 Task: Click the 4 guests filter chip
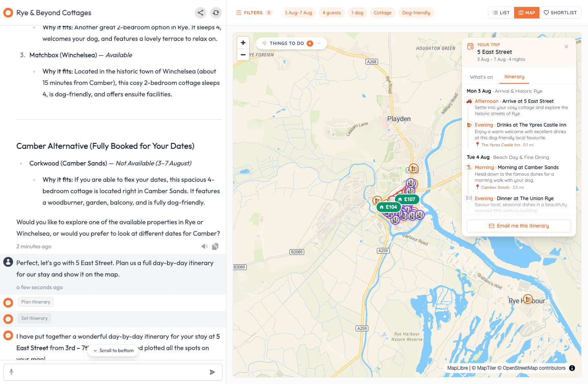332,13
